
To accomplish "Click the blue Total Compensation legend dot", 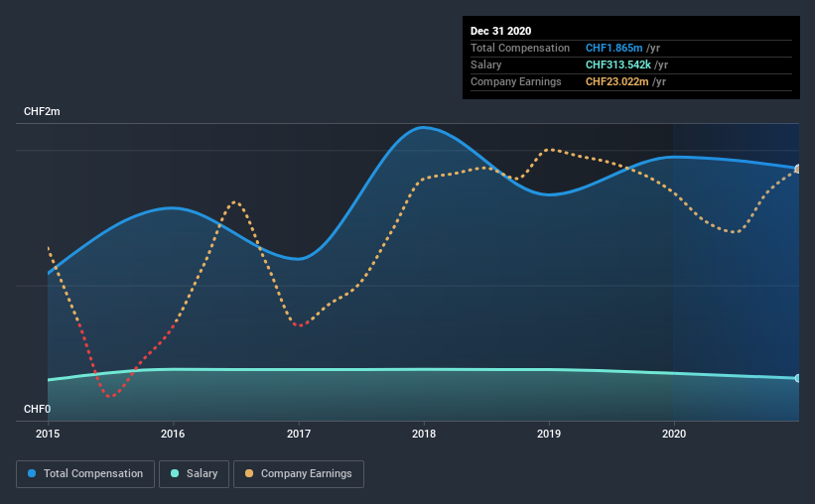I will click(x=32, y=473).
